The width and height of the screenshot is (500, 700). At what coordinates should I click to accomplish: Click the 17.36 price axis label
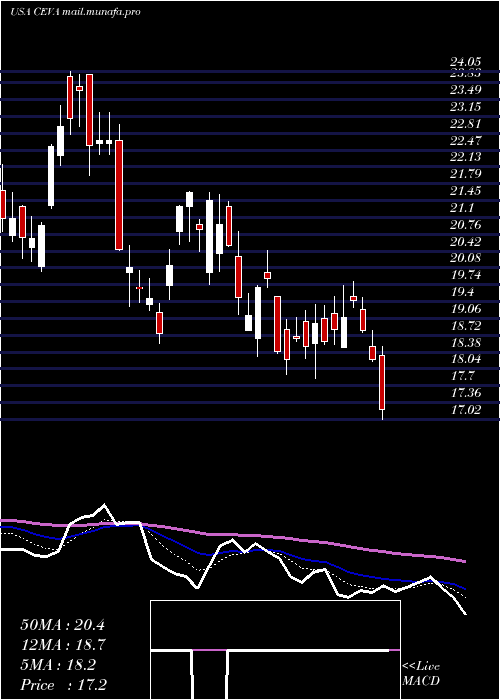point(465,393)
